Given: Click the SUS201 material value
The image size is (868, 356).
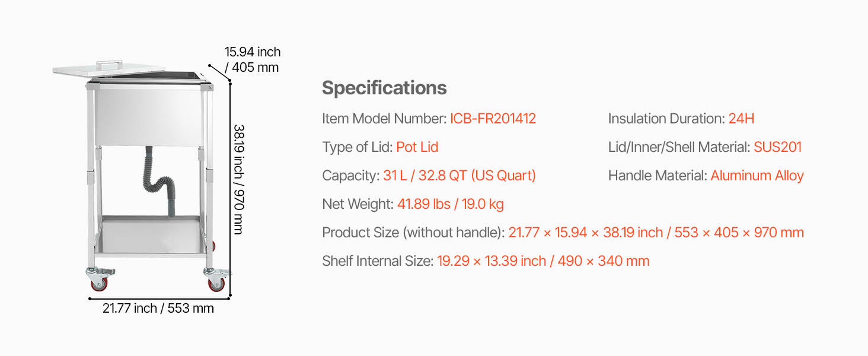Looking at the screenshot, I should click(777, 147).
